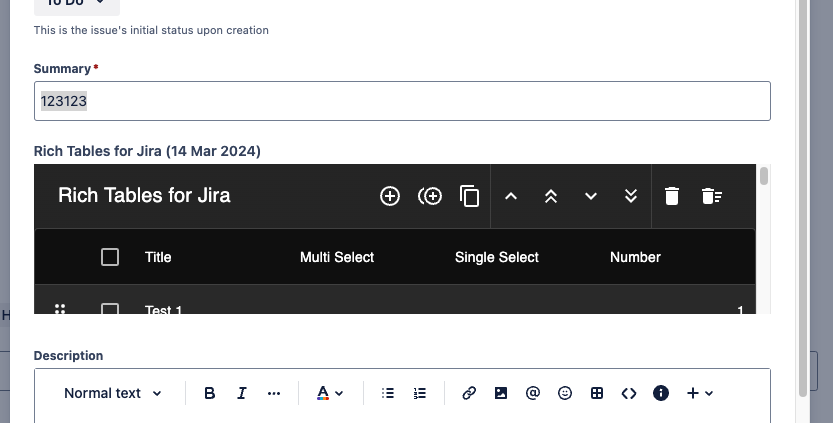Toggle the select-all checkbox in table header
The width and height of the screenshot is (833, 423).
[x=110, y=257]
